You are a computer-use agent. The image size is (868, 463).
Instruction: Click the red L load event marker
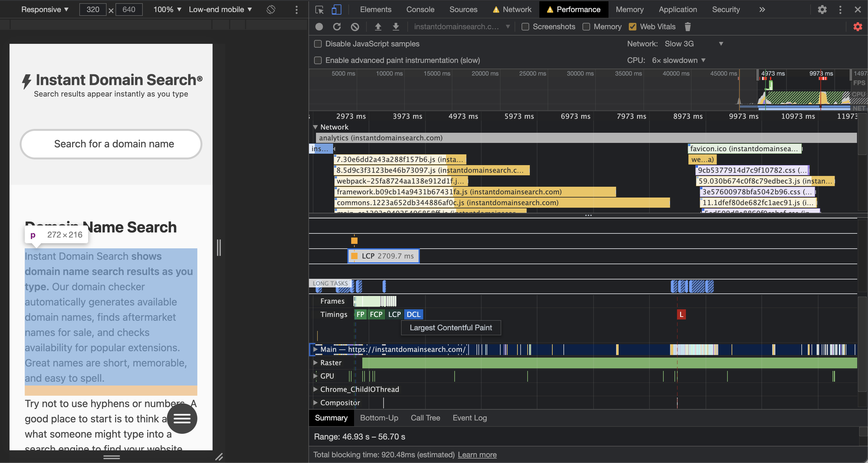pos(681,314)
